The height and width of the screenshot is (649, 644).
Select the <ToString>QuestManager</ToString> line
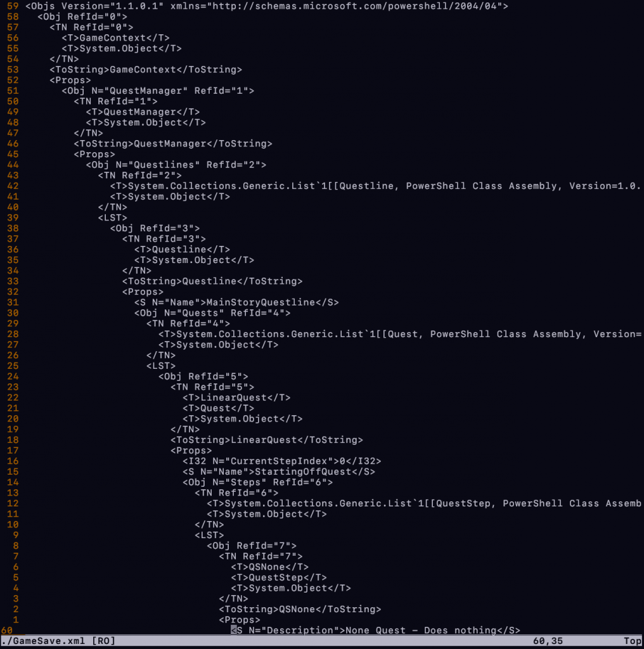pos(172,144)
